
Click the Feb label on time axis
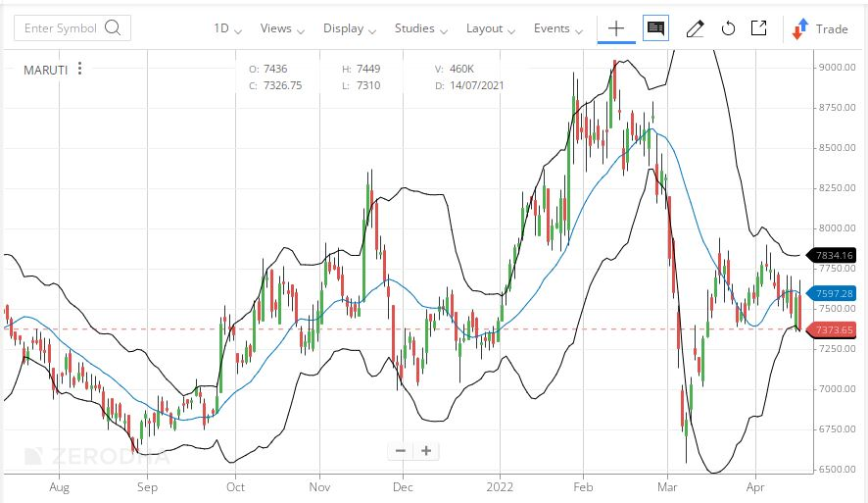click(583, 487)
